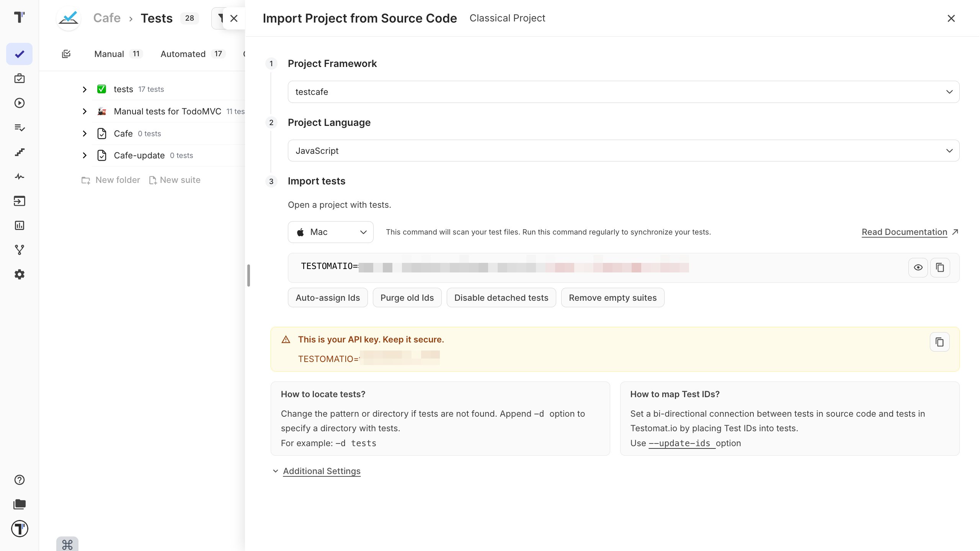This screenshot has width=980, height=551.
Task: Open the Analytics chart sidebar icon
Action: pyautogui.click(x=19, y=225)
